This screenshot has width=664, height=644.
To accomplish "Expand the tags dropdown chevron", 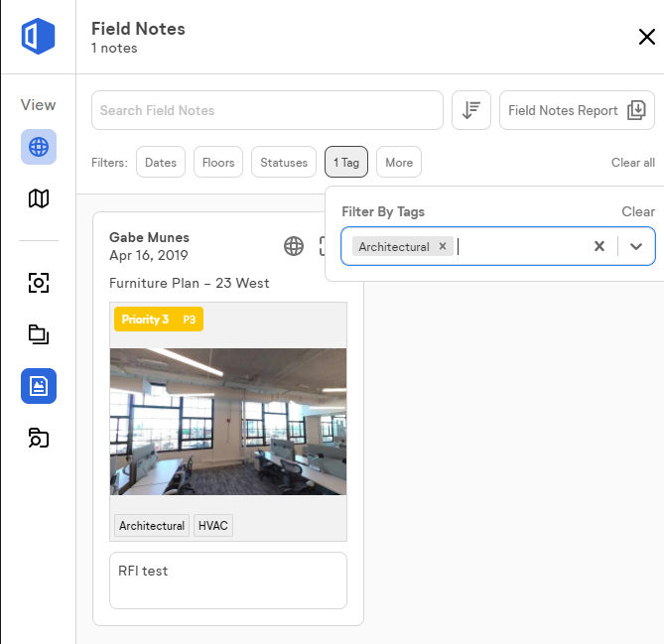I will tap(636, 246).
